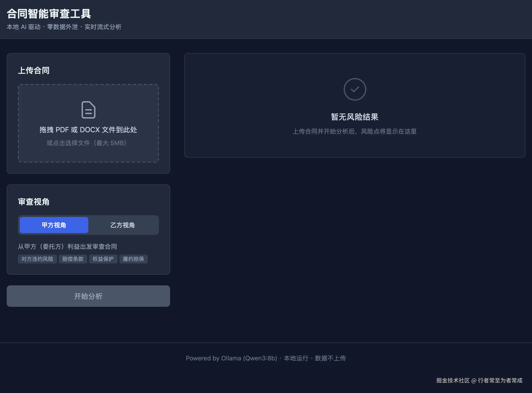Select 甲方视角 perspective toggle
This screenshot has width=532, height=393.
(x=54, y=225)
